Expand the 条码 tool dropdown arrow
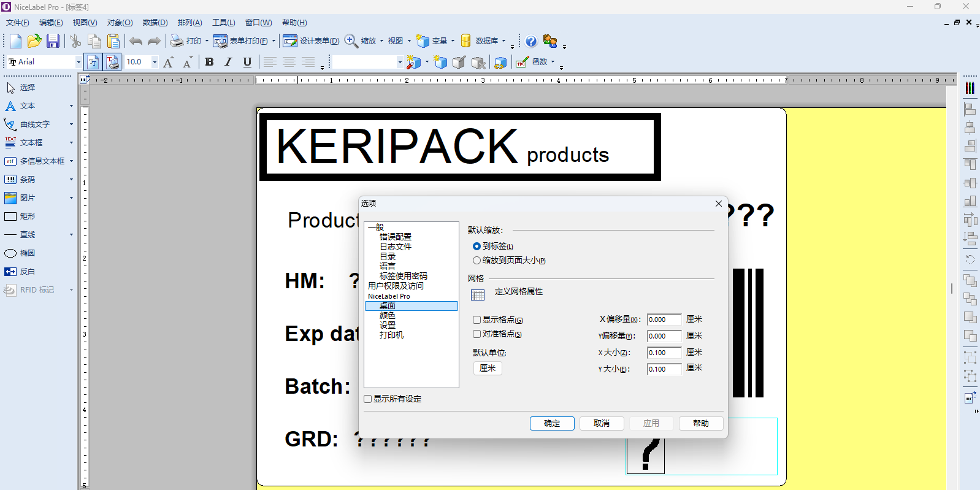Screen dimensions: 980x490 [x=71, y=180]
